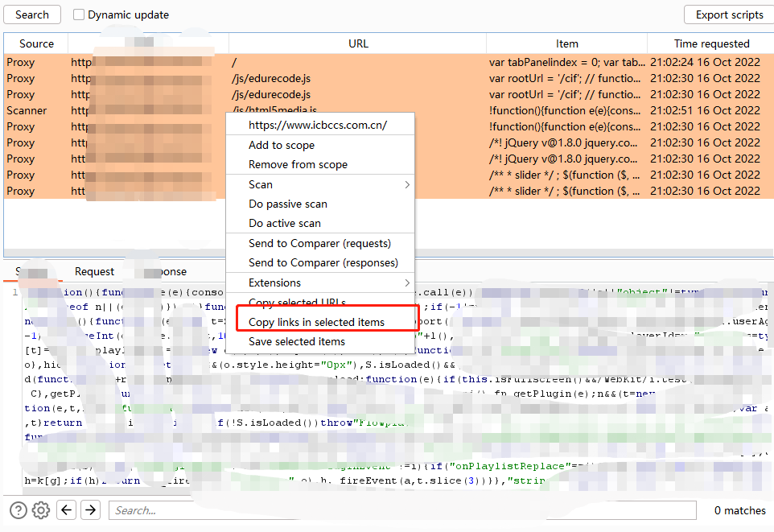Screen dimensions: 774x532
Task: Select Send to Comparer (responses)
Action: coord(323,263)
